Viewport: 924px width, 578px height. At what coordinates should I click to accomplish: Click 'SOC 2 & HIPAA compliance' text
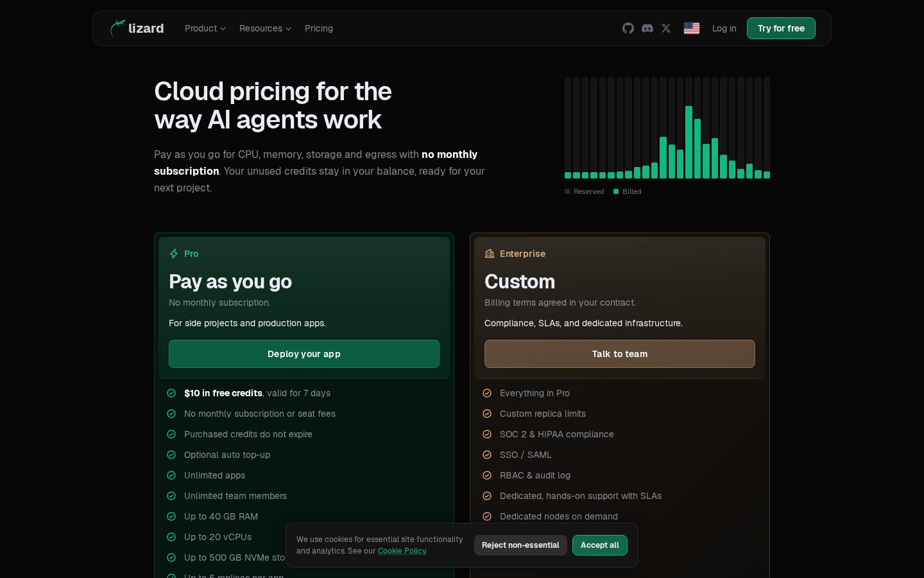coord(557,434)
